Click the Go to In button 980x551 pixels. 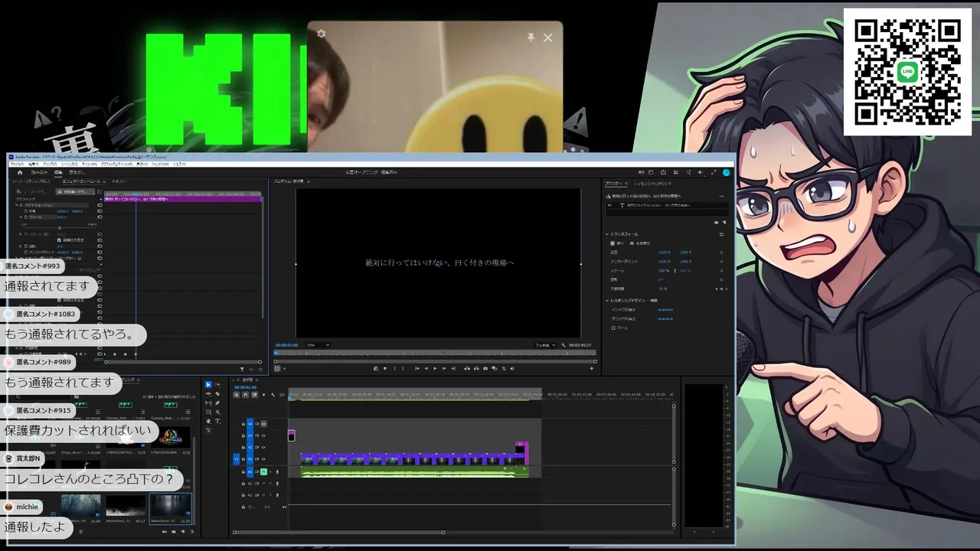click(416, 368)
